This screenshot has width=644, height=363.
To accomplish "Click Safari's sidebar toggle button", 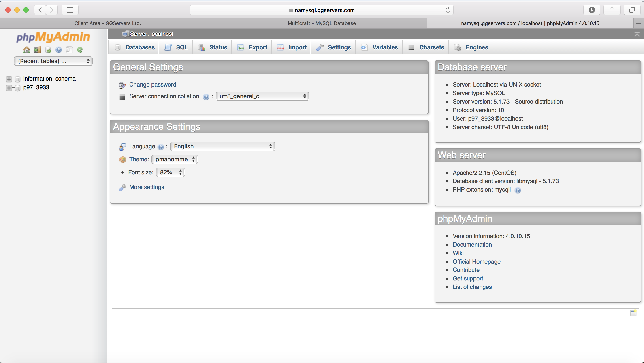I will (x=70, y=10).
